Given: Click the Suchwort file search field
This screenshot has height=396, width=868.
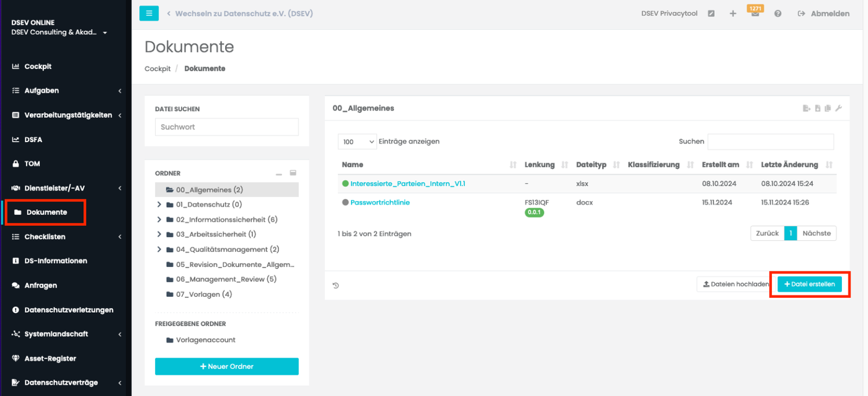Looking at the screenshot, I should pyautogui.click(x=226, y=127).
